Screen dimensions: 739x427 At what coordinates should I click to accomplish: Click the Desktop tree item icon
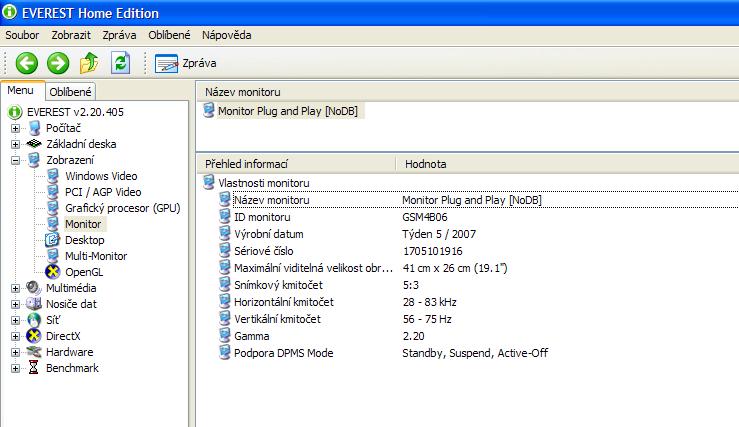click(52, 240)
